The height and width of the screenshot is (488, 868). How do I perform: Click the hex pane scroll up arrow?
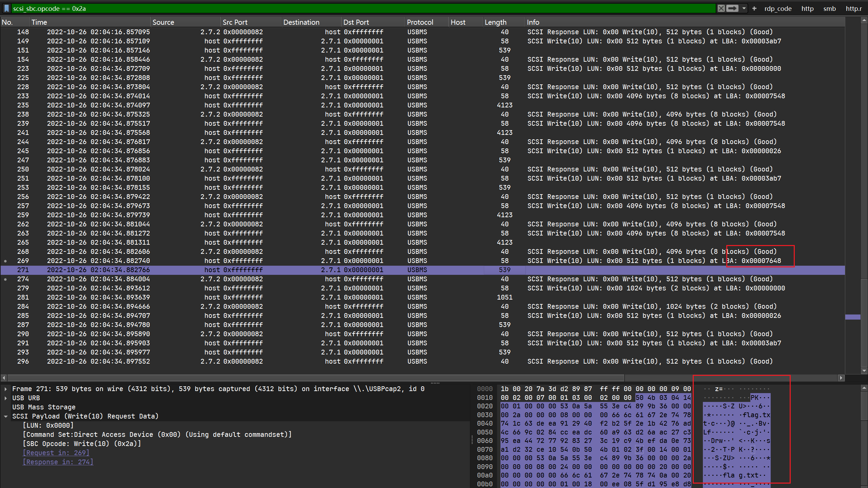pos(864,388)
